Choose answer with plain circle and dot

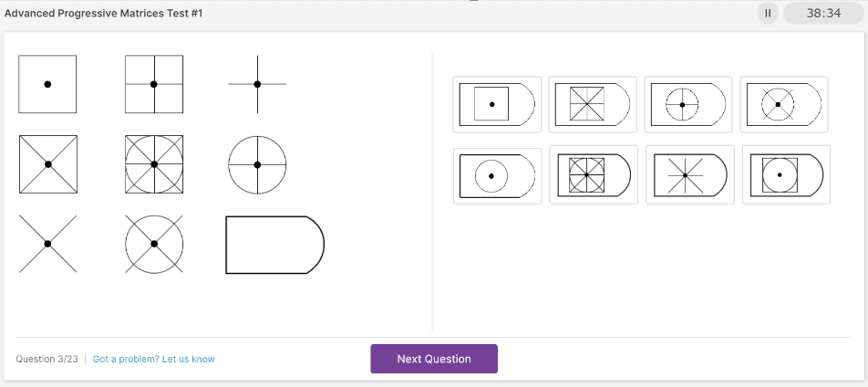497,175
